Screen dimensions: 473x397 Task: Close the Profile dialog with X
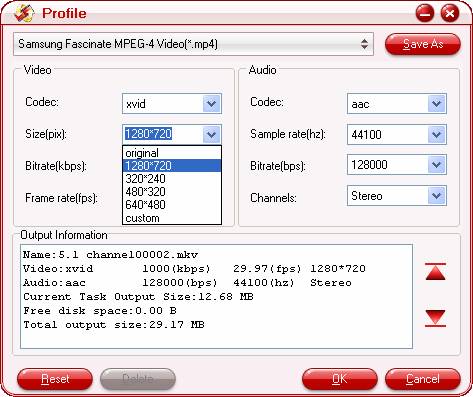(x=450, y=14)
